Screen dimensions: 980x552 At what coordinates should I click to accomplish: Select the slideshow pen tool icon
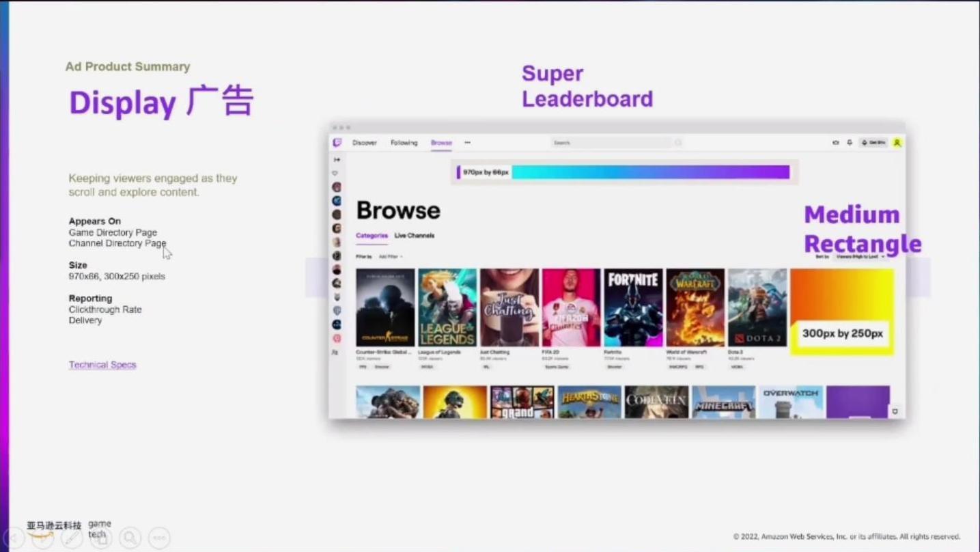72,538
